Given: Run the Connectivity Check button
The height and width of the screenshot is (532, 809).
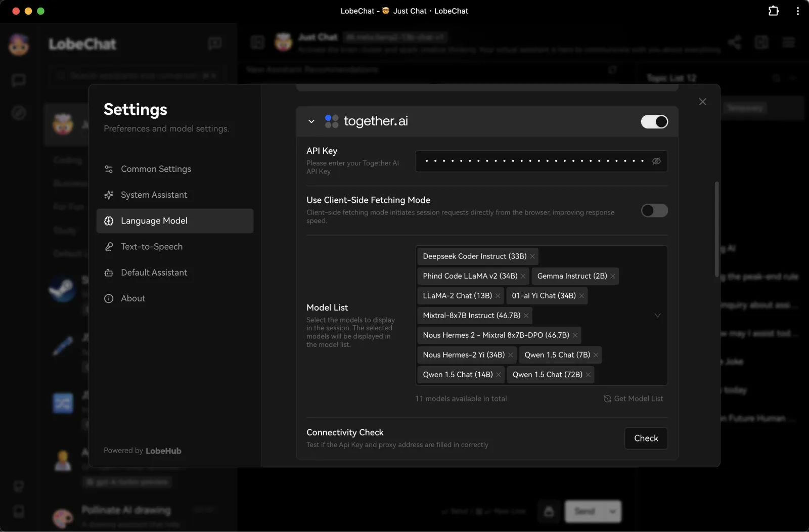Looking at the screenshot, I should tap(646, 438).
